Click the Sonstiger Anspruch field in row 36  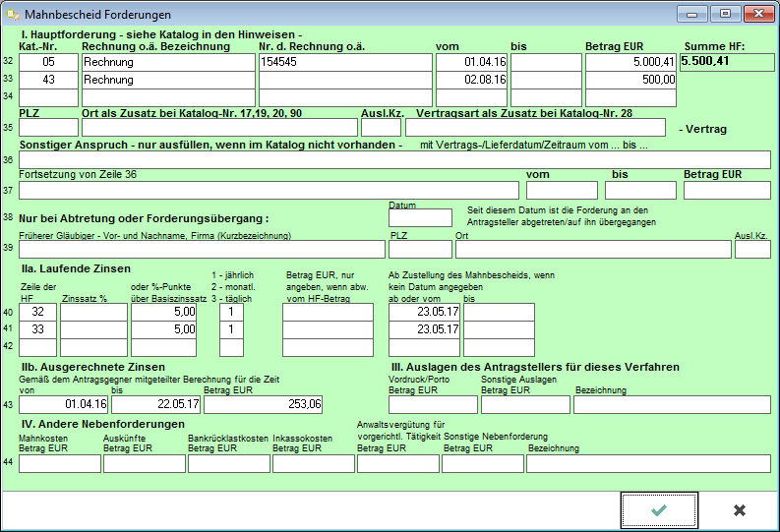[394, 160]
